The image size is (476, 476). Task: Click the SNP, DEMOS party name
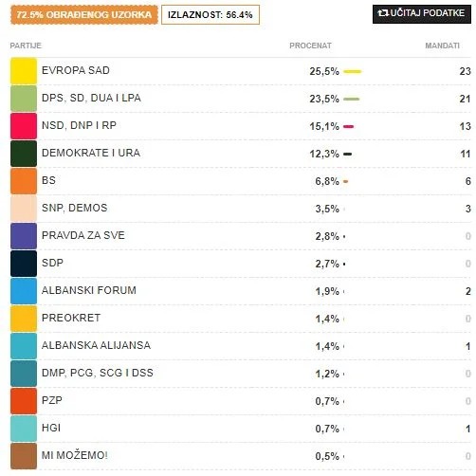coord(75,208)
